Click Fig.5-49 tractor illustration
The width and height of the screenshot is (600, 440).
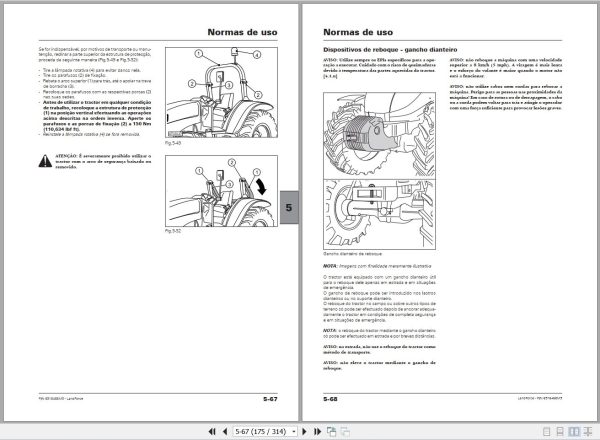pos(222,93)
